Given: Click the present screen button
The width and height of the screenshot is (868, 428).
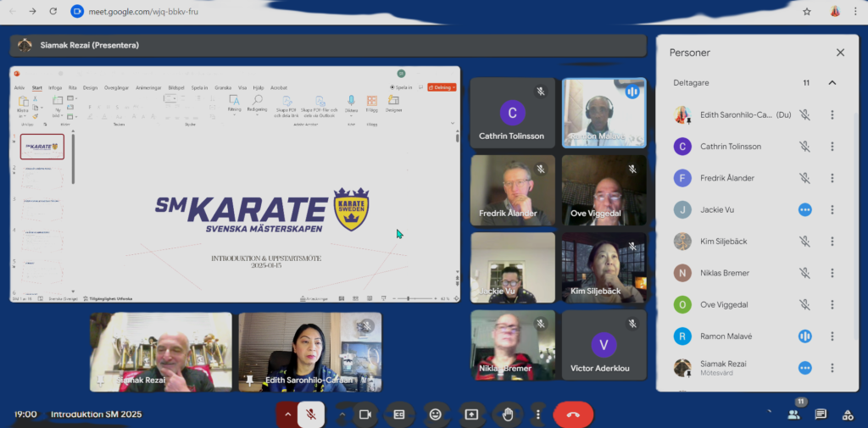Looking at the screenshot, I should [471, 414].
